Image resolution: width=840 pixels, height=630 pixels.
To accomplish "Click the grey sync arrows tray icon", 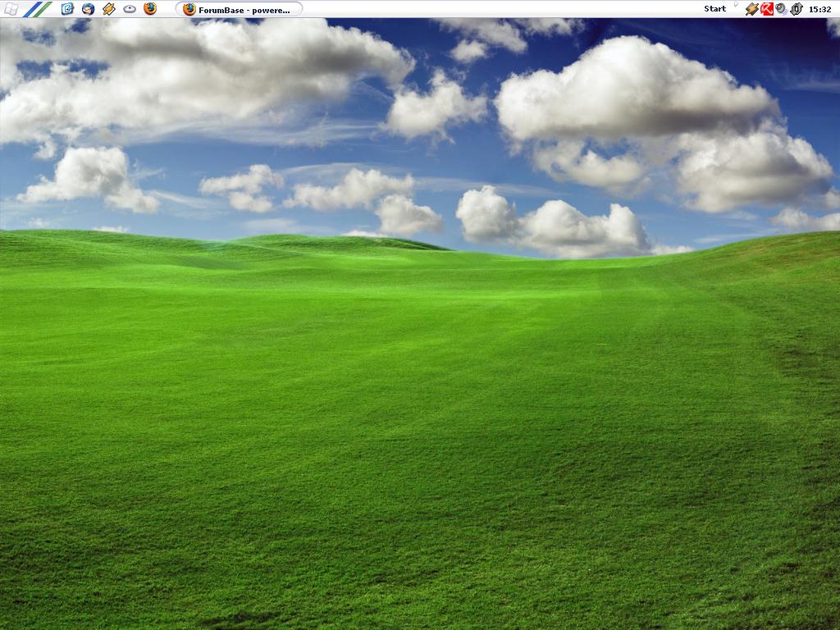I will coord(797,8).
